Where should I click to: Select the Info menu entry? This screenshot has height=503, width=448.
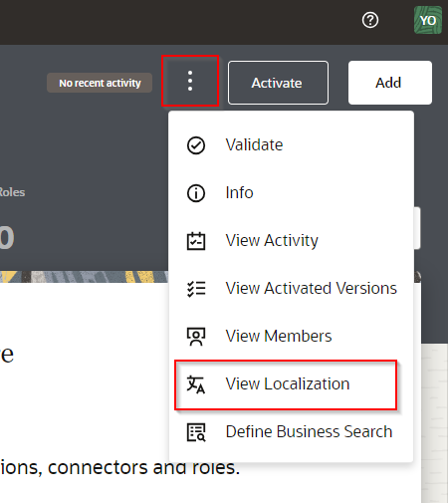[291, 193]
